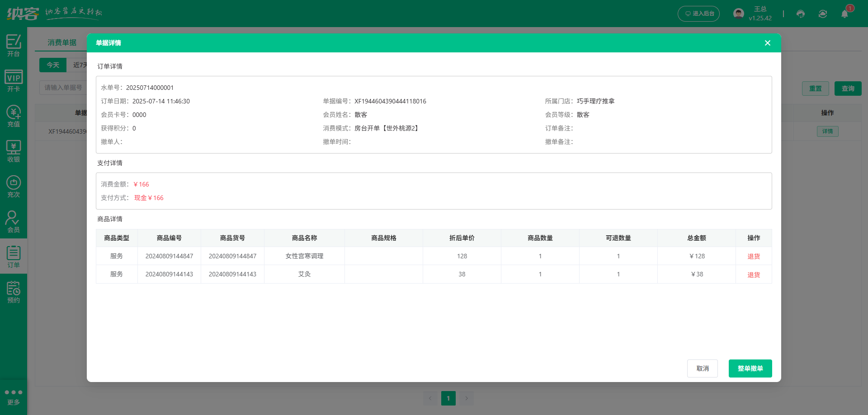The width and height of the screenshot is (868, 415).
Task: Open the 充值 (recharge) sidebar icon
Action: point(14,115)
